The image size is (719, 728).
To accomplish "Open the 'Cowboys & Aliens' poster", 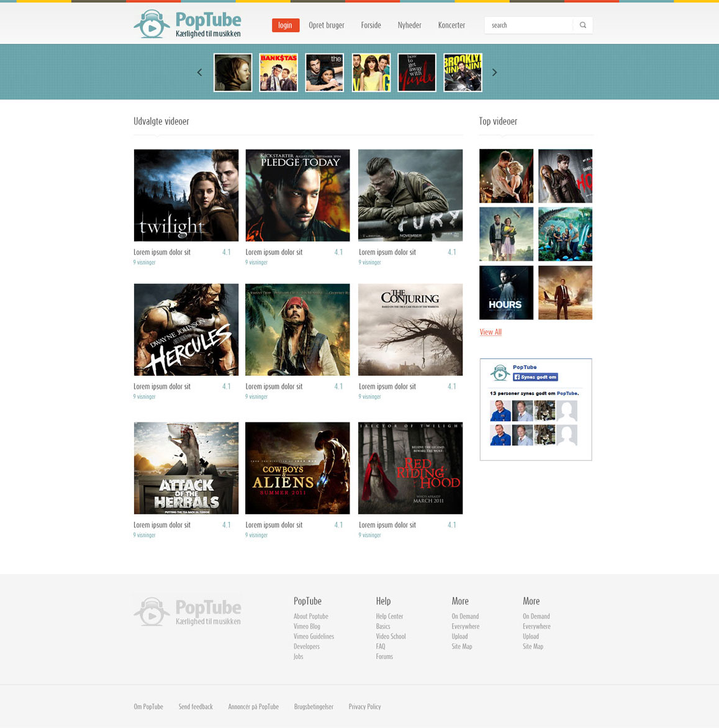I will [x=297, y=468].
